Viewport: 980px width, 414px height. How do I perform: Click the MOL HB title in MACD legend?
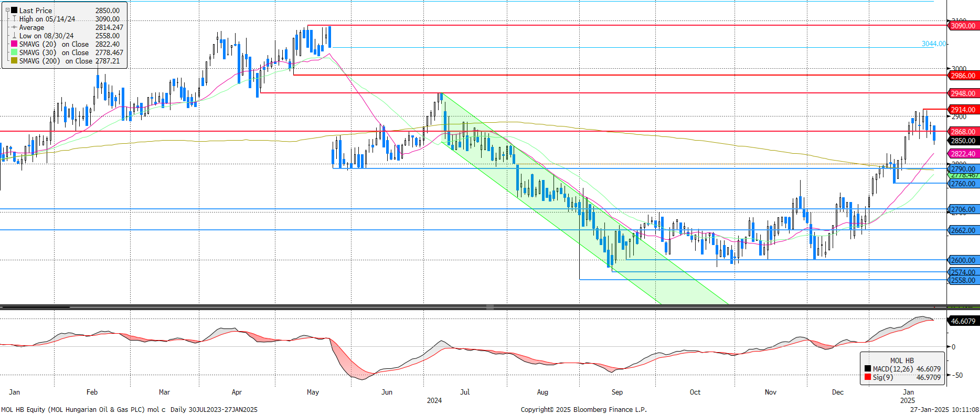(x=902, y=360)
